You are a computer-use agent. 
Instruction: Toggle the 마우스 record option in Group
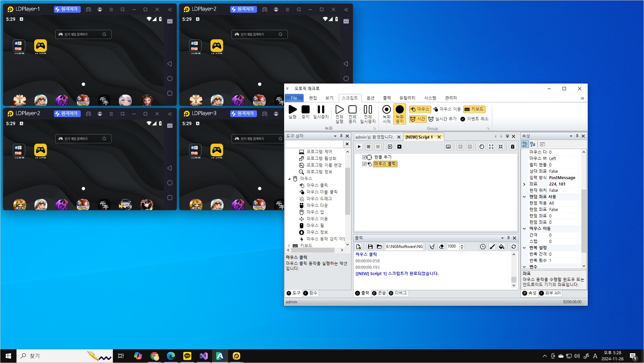coord(420,109)
